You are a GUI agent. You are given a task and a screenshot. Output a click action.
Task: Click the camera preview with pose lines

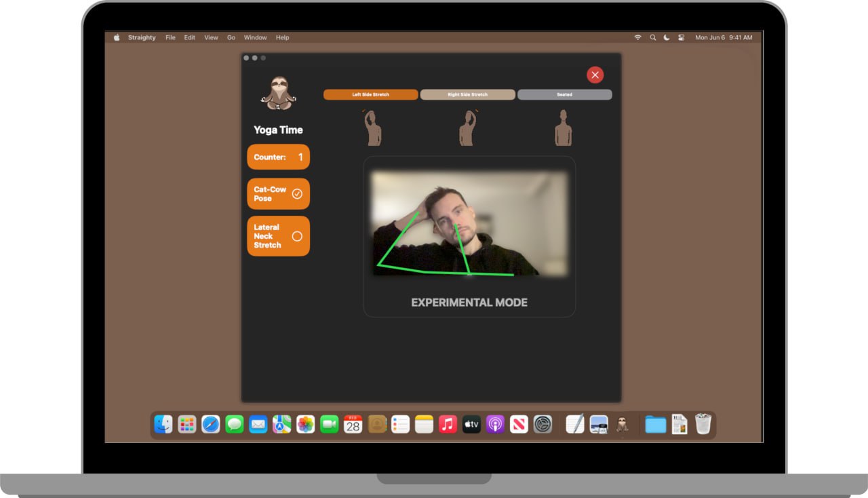click(x=469, y=223)
